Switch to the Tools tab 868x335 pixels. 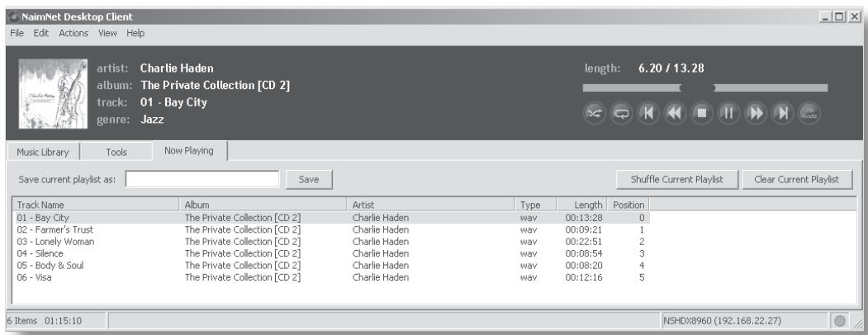(116, 152)
